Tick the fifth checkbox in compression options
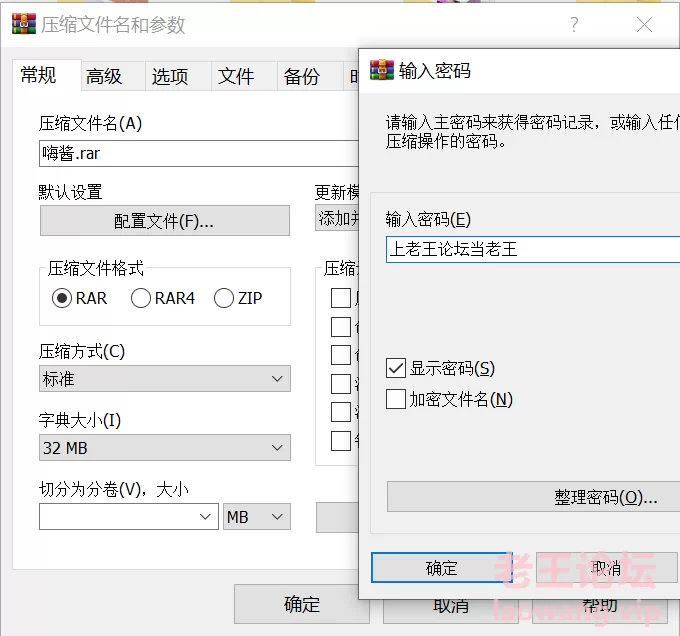680x636 pixels. pos(341,412)
